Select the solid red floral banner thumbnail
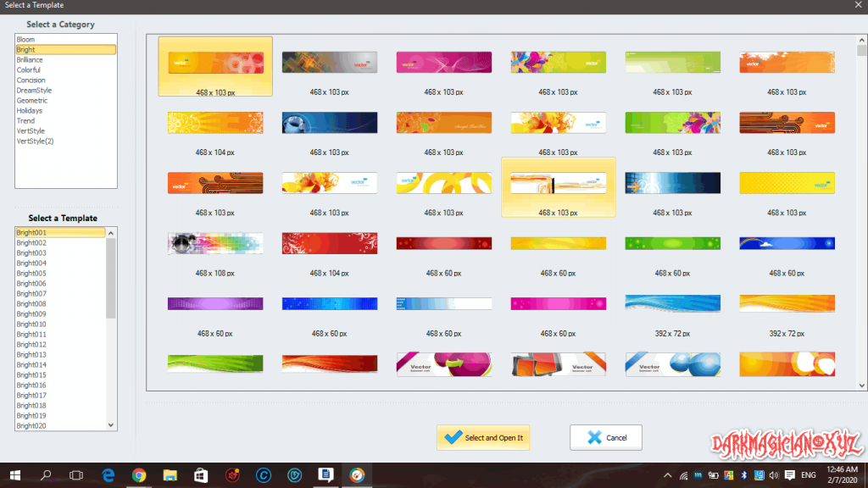This screenshot has width=868, height=488. (x=330, y=243)
